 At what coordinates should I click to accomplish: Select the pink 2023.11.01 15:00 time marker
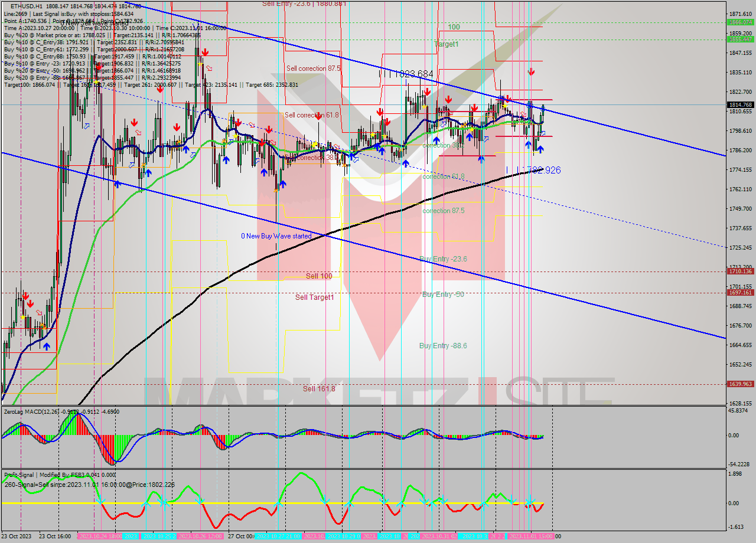tap(530, 537)
